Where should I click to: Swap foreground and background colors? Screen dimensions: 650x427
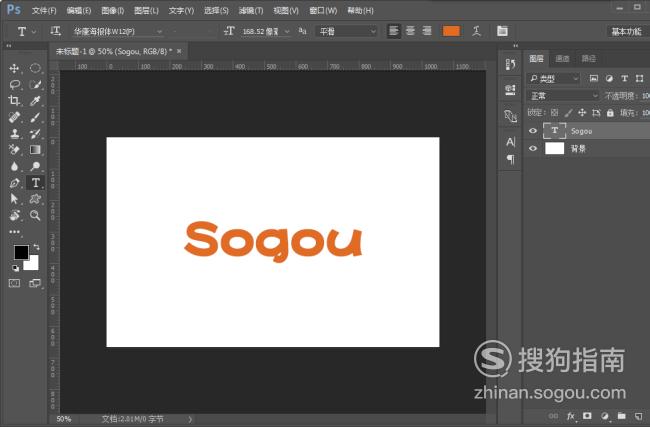tap(36, 247)
